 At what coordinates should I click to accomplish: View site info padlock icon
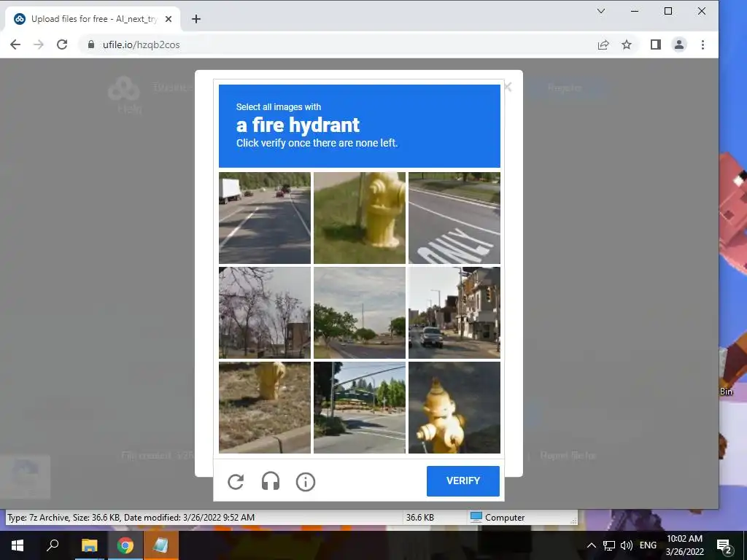point(91,44)
